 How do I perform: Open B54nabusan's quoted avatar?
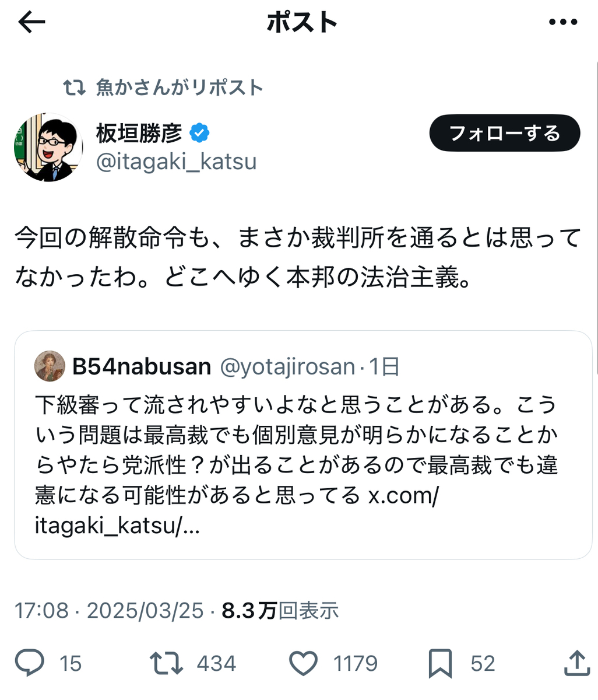(50, 366)
